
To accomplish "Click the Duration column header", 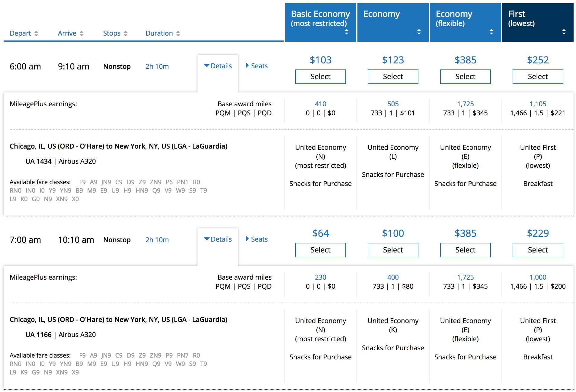I will click(x=159, y=33).
